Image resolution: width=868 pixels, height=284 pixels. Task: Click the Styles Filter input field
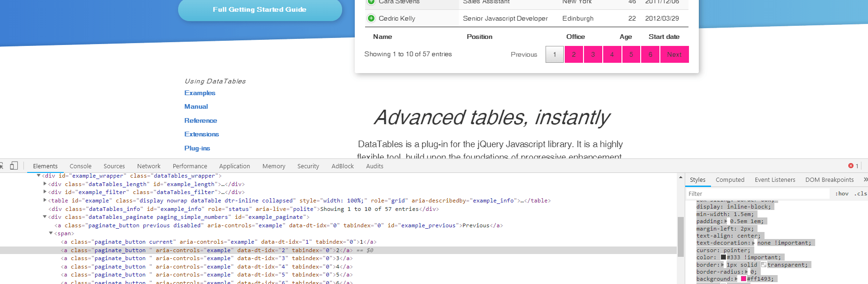757,194
